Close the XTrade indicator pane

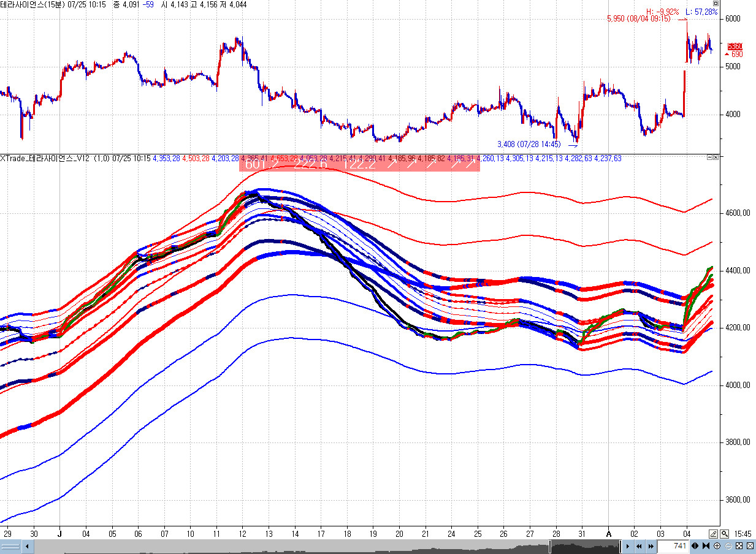tap(716, 157)
